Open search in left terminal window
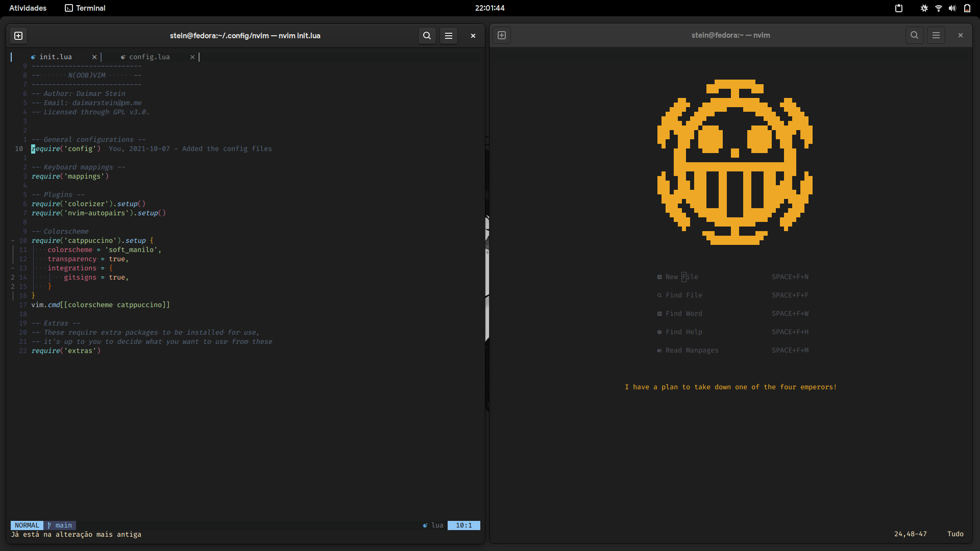 click(x=427, y=36)
